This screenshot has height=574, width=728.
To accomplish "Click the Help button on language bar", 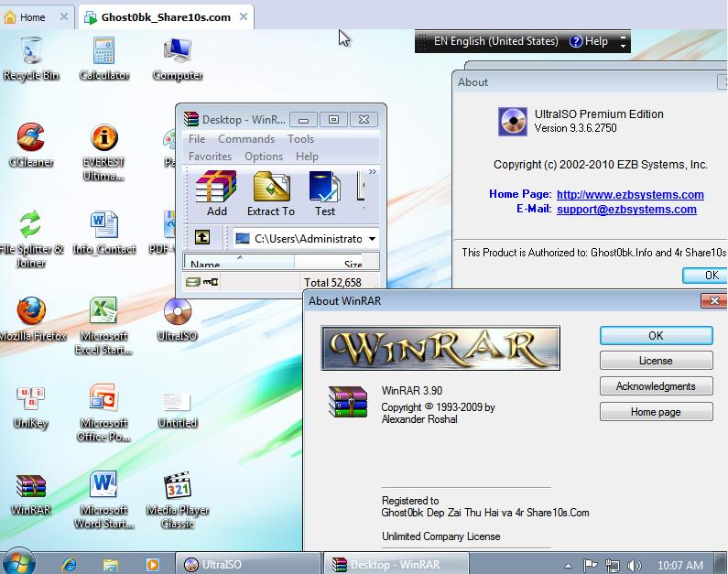I will [589, 41].
